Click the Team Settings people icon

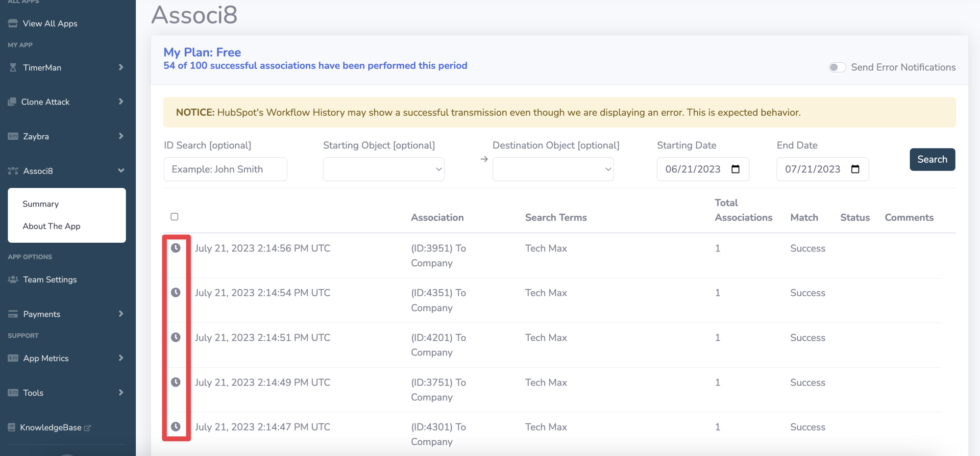12,279
